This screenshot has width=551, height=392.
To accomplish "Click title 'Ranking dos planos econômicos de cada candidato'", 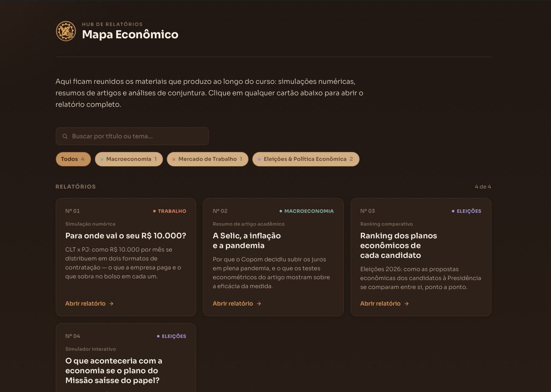I will click(x=399, y=246).
